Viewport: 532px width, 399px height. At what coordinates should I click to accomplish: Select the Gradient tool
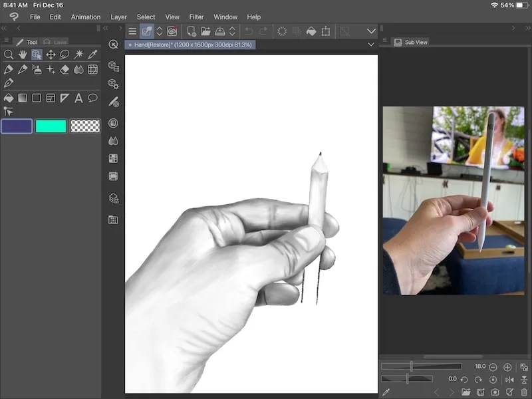22,98
